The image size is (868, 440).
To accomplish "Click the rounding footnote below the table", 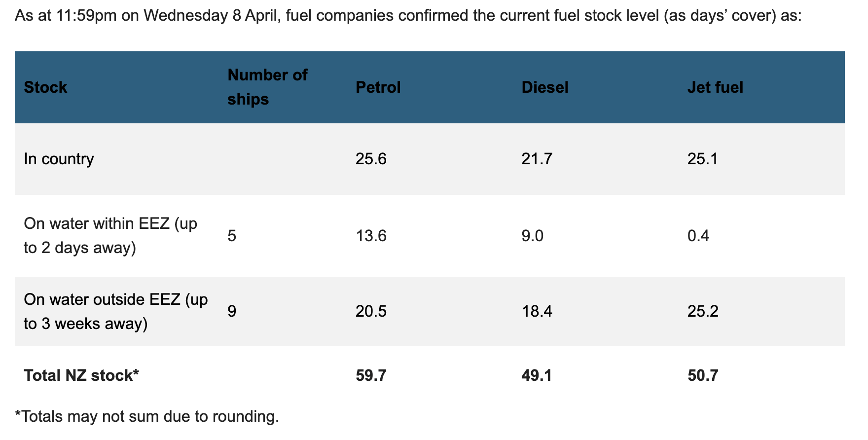I will [147, 417].
